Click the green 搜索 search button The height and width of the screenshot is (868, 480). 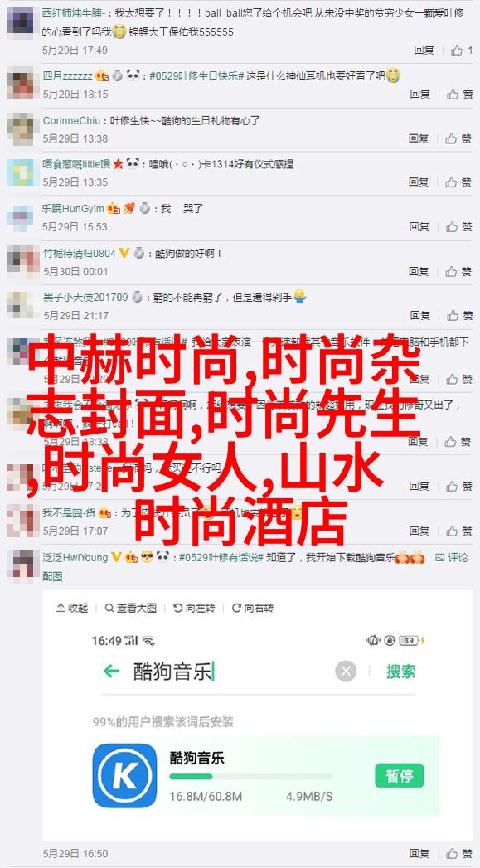401,672
